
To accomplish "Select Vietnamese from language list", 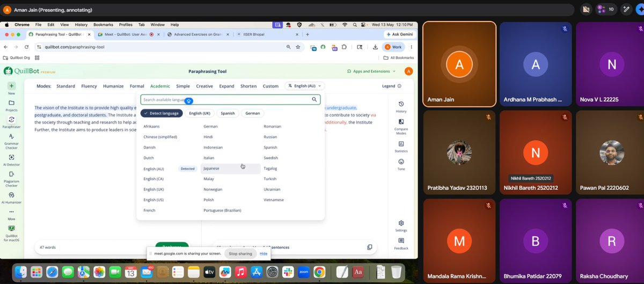I will point(274,200).
